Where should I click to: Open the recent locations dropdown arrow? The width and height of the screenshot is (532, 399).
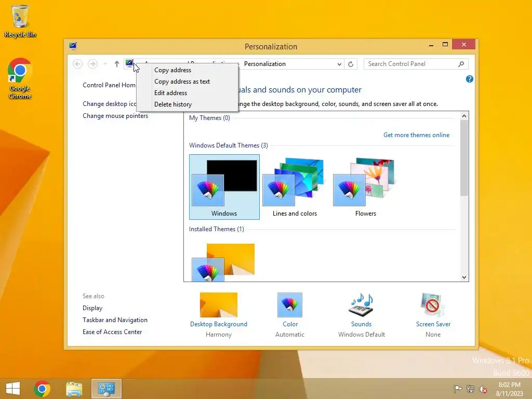tap(105, 64)
